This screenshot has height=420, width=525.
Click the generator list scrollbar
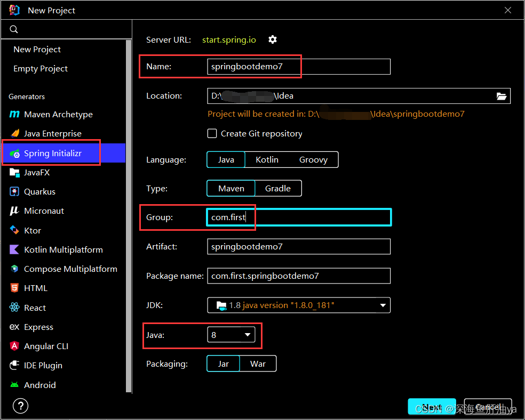129,216
